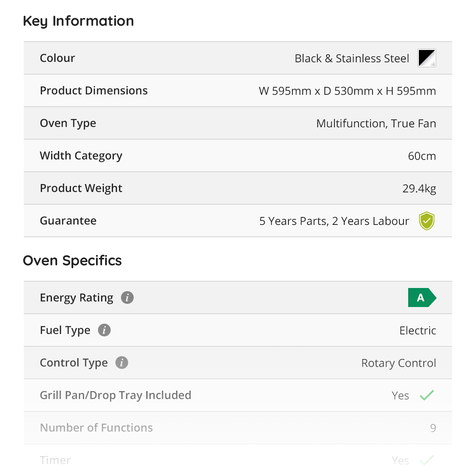Click the Fuel Type info icon
The width and height of the screenshot is (476, 476).
104,330
